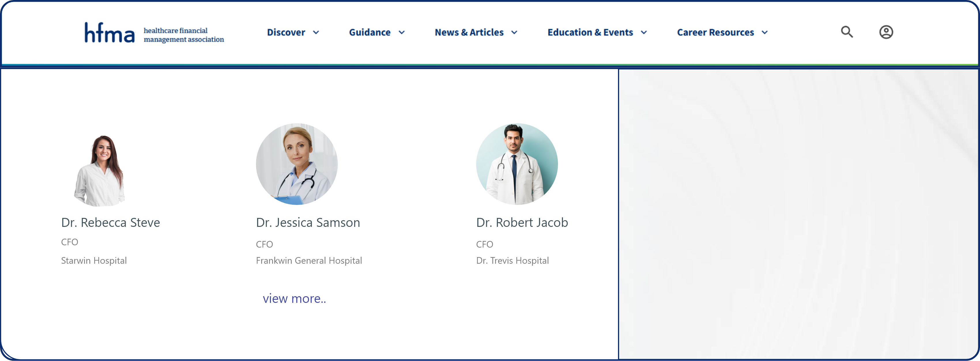The width and height of the screenshot is (980, 361).
Task: Select the Education & Events tab
Action: click(x=598, y=33)
